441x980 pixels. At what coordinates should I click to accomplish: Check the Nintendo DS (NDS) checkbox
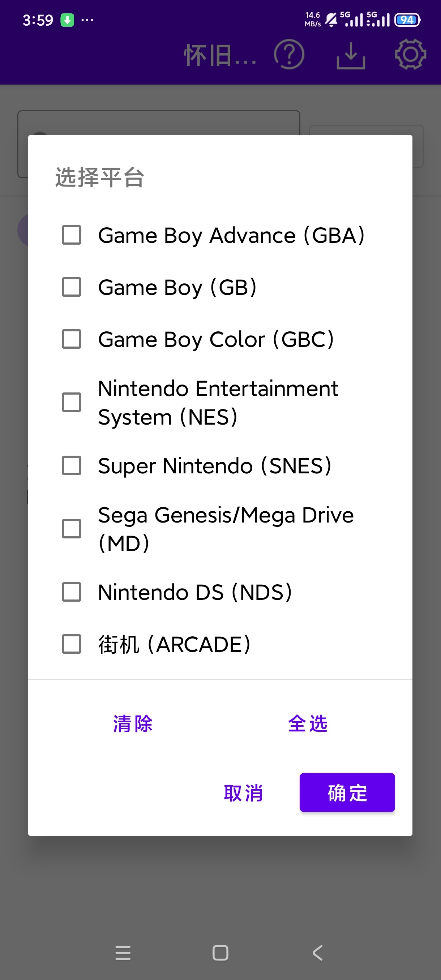(x=72, y=592)
